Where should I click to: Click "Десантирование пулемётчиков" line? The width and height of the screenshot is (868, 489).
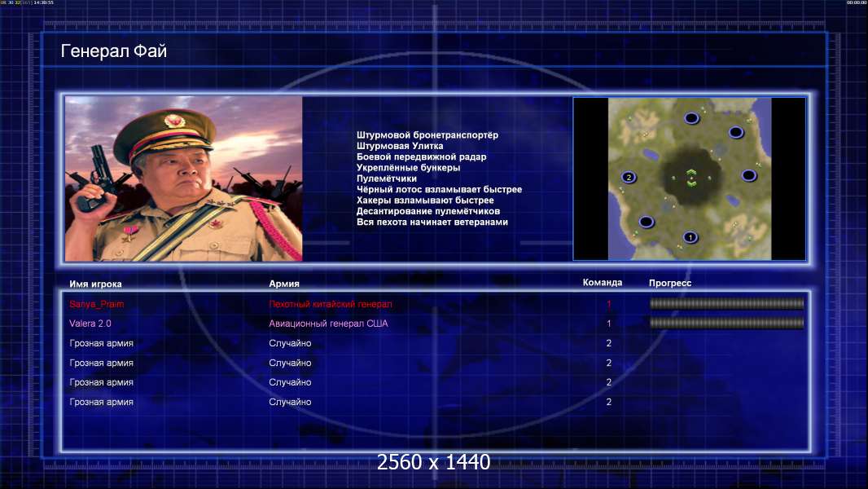coord(428,211)
